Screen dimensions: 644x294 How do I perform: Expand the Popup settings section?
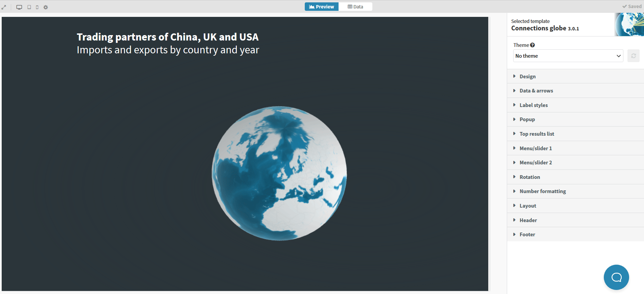pos(527,119)
